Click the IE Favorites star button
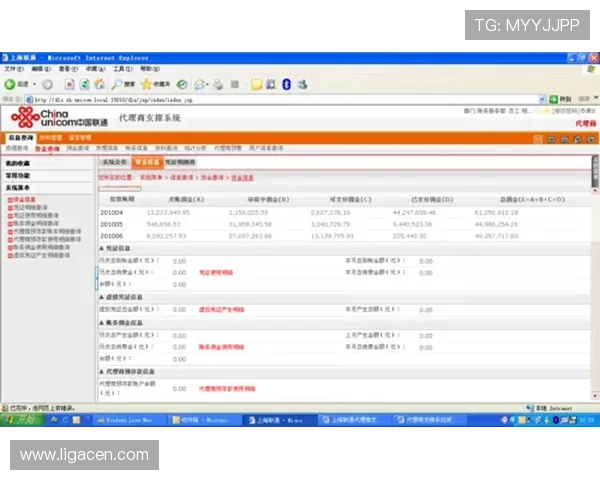 (x=149, y=84)
